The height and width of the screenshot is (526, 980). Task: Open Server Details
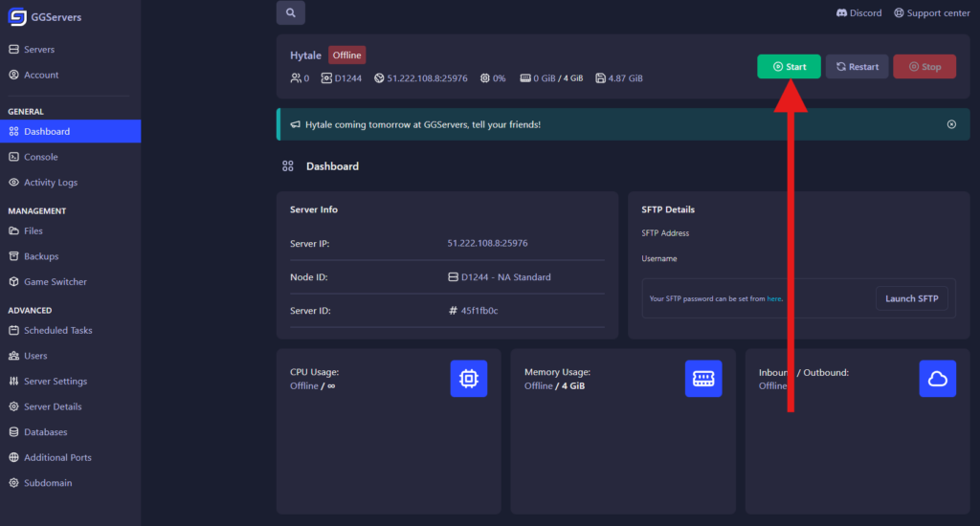click(70, 406)
